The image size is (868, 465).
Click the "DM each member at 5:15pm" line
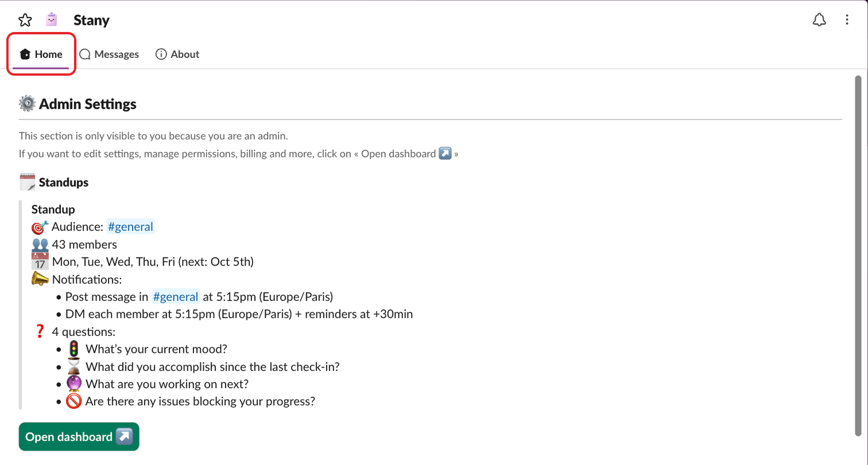pos(239,314)
